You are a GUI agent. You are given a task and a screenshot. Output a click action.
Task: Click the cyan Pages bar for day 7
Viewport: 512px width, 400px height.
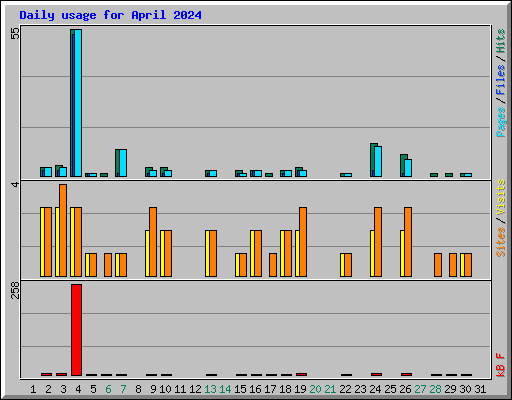tap(123, 163)
